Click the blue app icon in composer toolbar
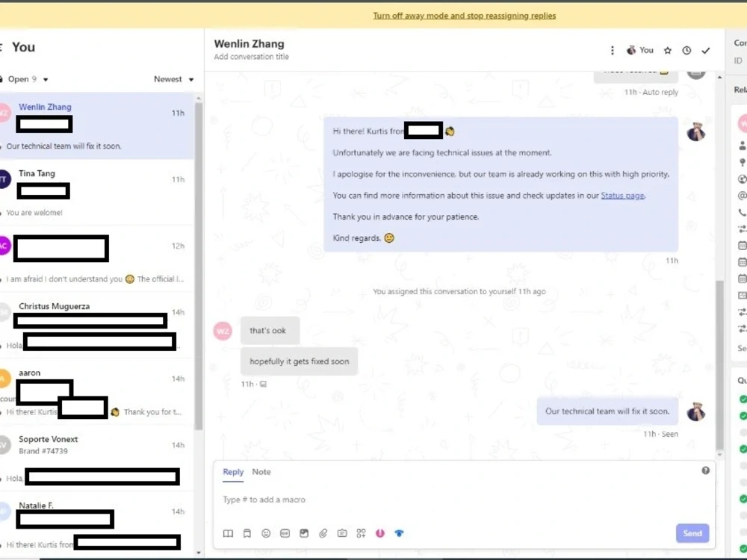Image resolution: width=747 pixels, height=560 pixels. click(x=399, y=533)
